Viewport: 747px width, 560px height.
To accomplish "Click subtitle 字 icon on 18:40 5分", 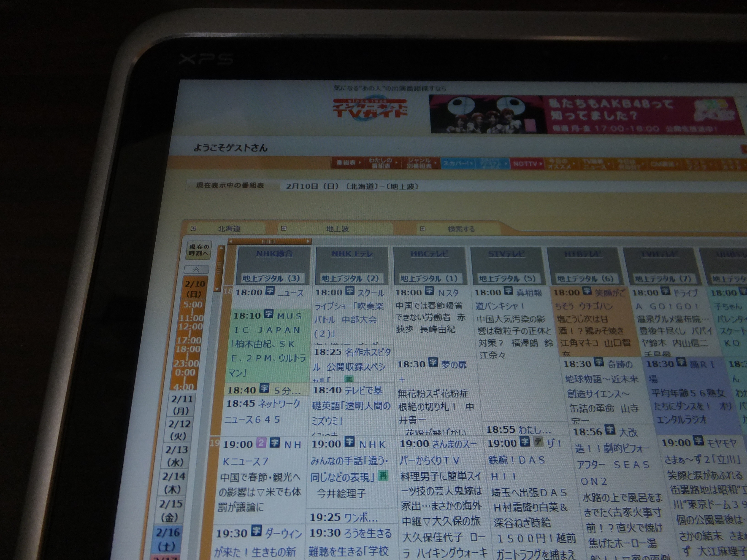I will 264,388.
